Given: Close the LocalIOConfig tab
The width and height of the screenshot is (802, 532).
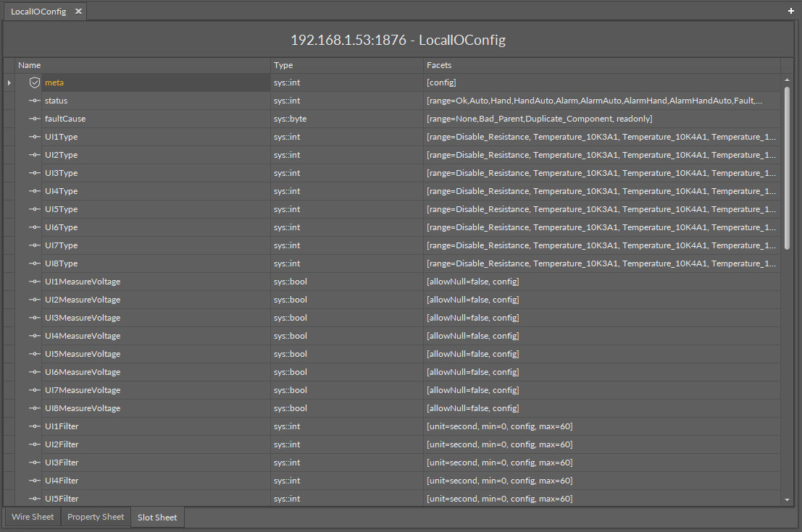Looking at the screenshot, I should tap(78, 11).
